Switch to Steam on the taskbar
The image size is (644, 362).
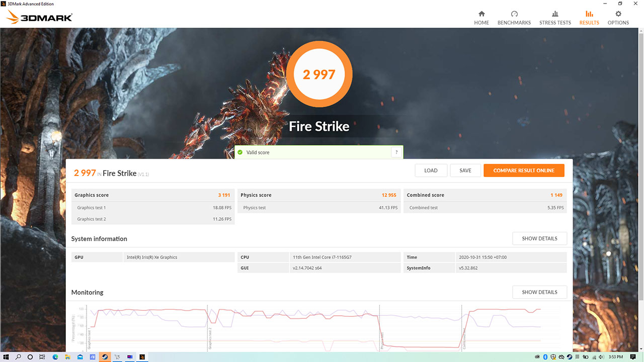[105, 357]
